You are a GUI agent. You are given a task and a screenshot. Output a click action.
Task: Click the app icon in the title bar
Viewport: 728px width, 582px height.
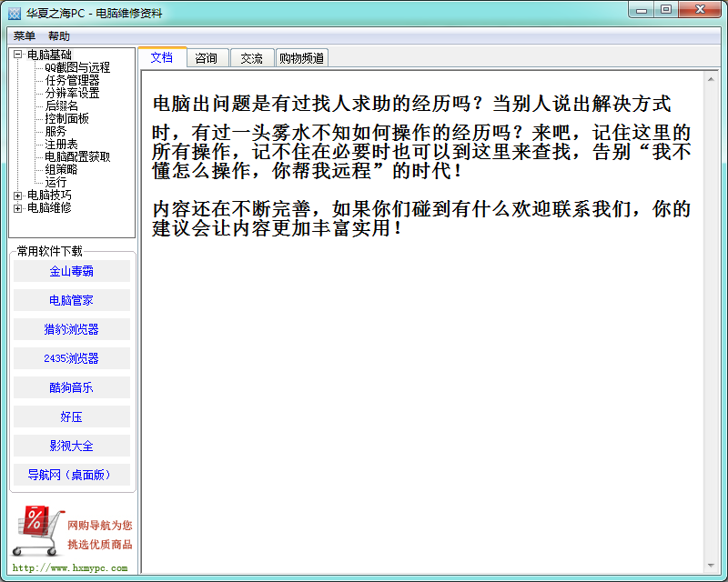click(x=15, y=13)
